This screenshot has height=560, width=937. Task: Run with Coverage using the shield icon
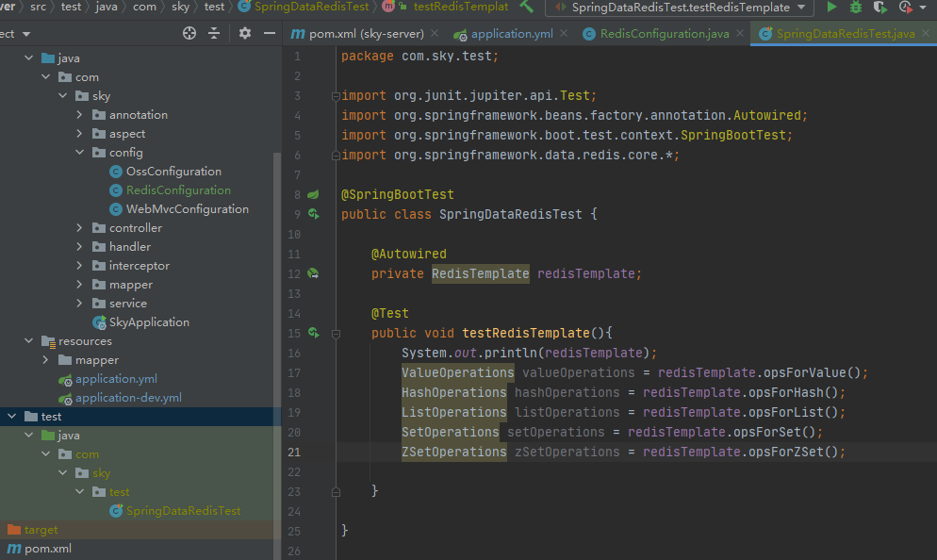[880, 8]
